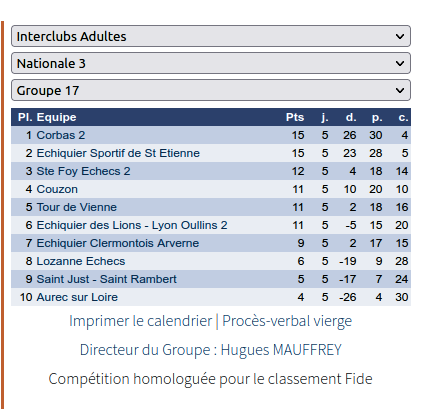Open the Aurec sur Loire team page
425x409 pixels.
77,297
